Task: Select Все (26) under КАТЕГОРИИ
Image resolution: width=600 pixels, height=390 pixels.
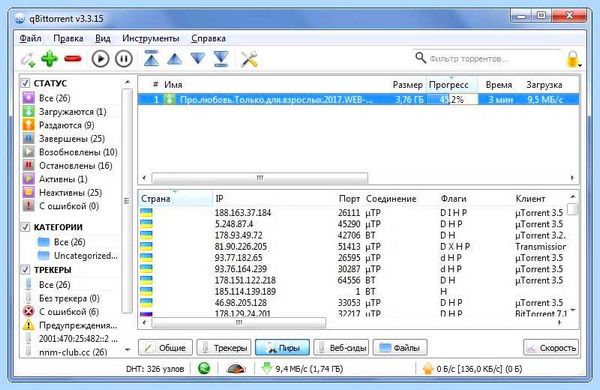Action: click(61, 242)
